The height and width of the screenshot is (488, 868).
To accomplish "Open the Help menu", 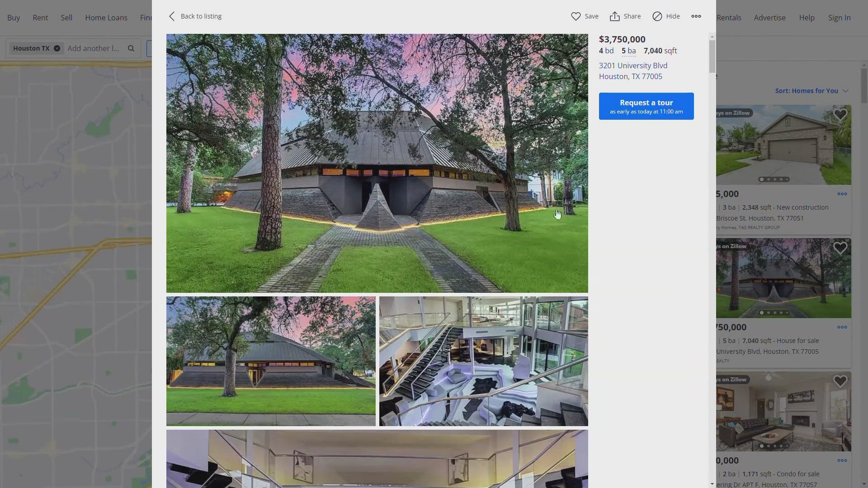I will 807,17.
